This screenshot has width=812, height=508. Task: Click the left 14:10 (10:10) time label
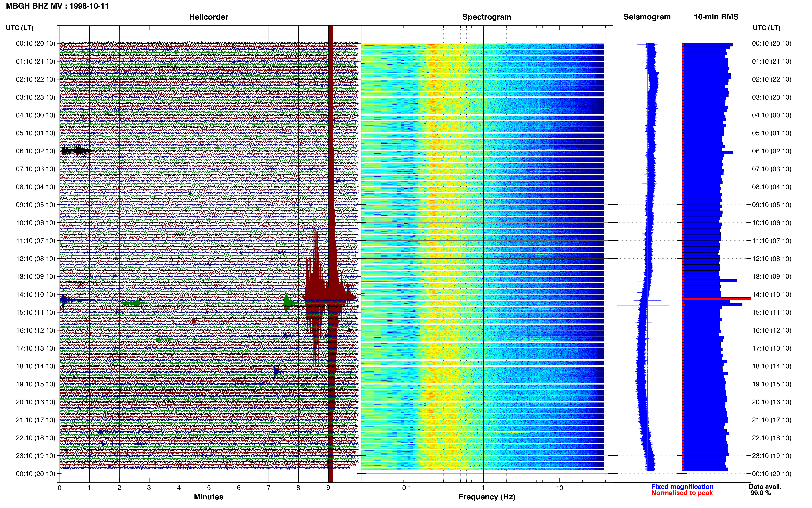pos(36,294)
